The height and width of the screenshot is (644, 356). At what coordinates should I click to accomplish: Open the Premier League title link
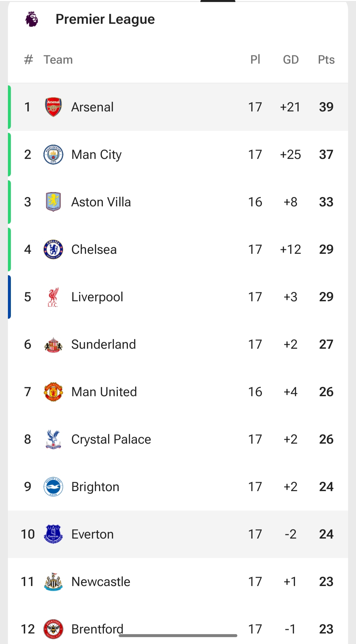pos(105,19)
